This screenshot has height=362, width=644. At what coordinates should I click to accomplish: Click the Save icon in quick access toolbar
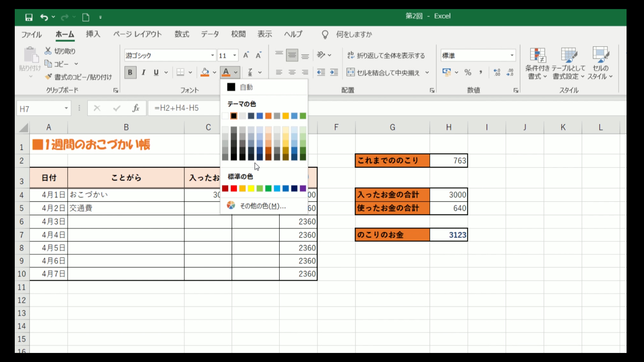[29, 17]
